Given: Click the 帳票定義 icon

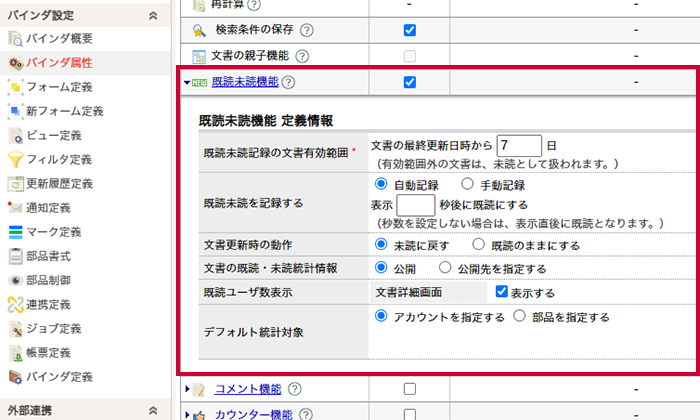Looking at the screenshot, I should click(x=15, y=353).
